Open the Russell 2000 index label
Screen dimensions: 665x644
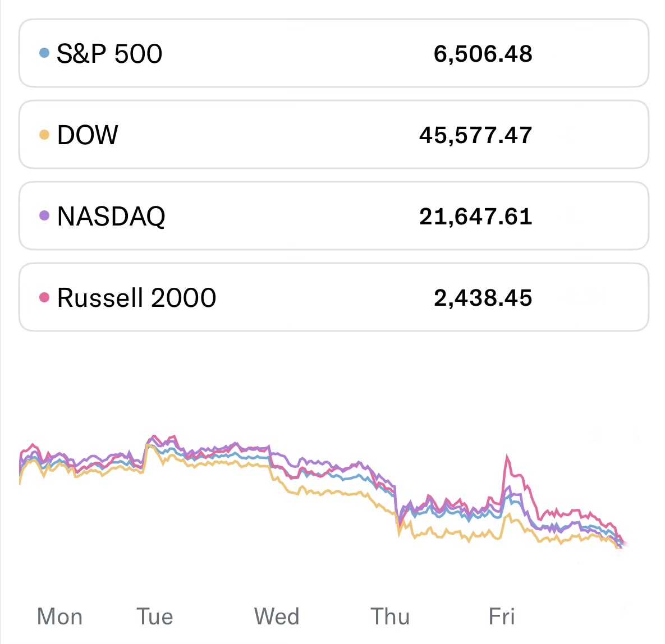click(x=136, y=298)
